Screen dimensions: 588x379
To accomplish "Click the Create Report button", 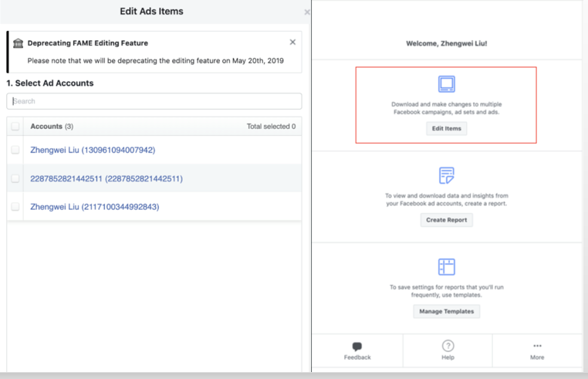I will tap(446, 220).
